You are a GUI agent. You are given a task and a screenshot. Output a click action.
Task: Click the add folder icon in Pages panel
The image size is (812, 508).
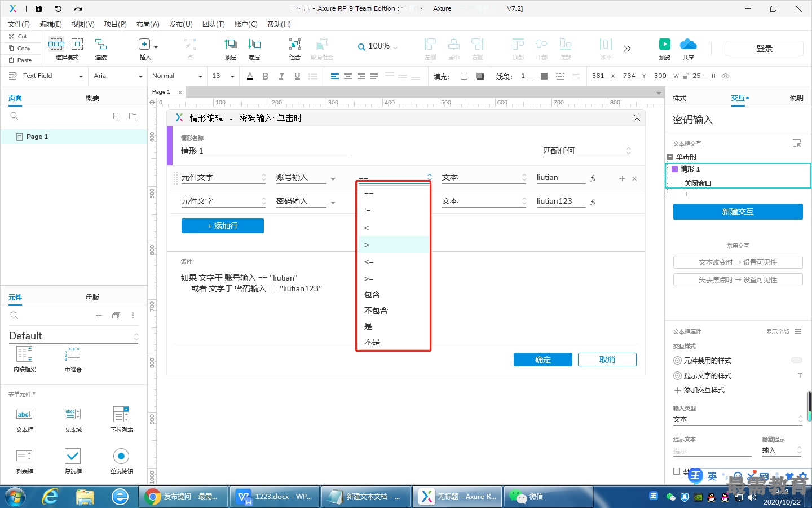(133, 116)
